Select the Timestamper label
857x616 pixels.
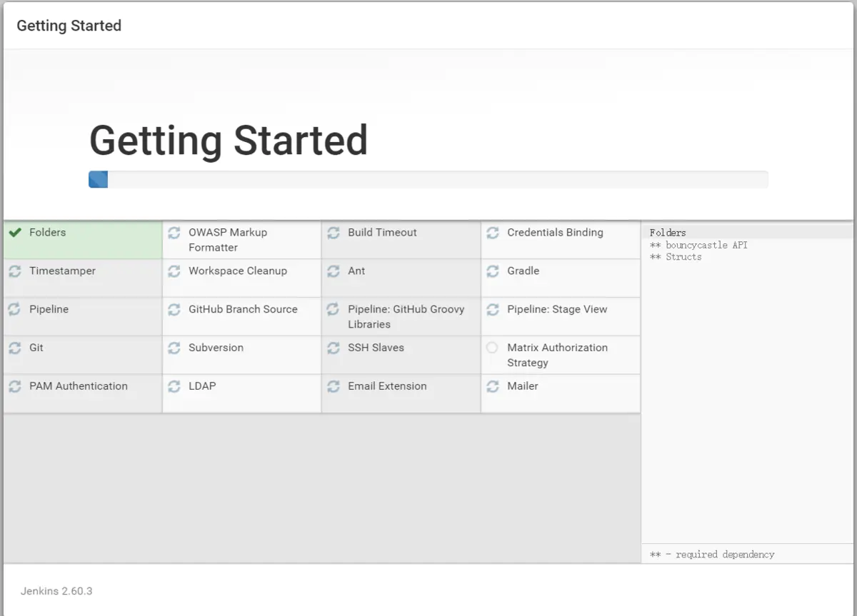pos(62,271)
